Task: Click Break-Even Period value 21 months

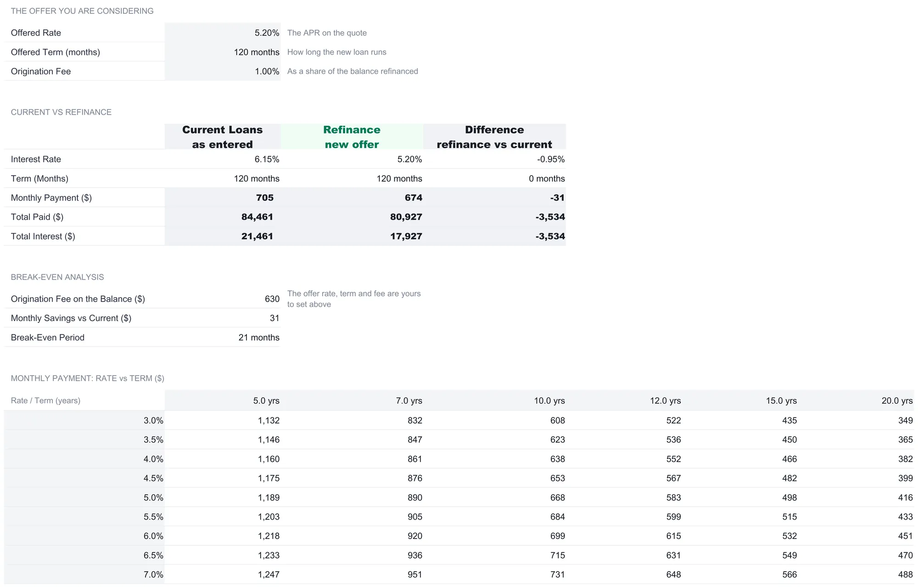Action: tap(223, 337)
